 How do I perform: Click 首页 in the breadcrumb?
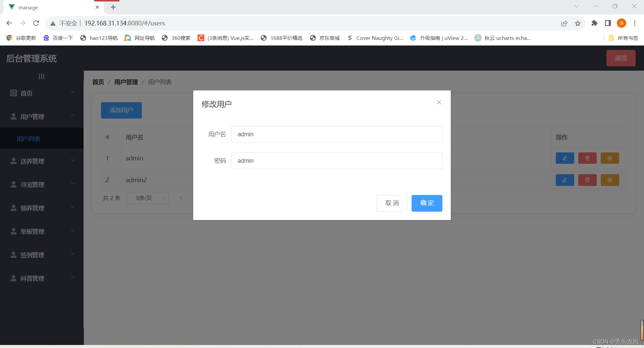point(98,82)
